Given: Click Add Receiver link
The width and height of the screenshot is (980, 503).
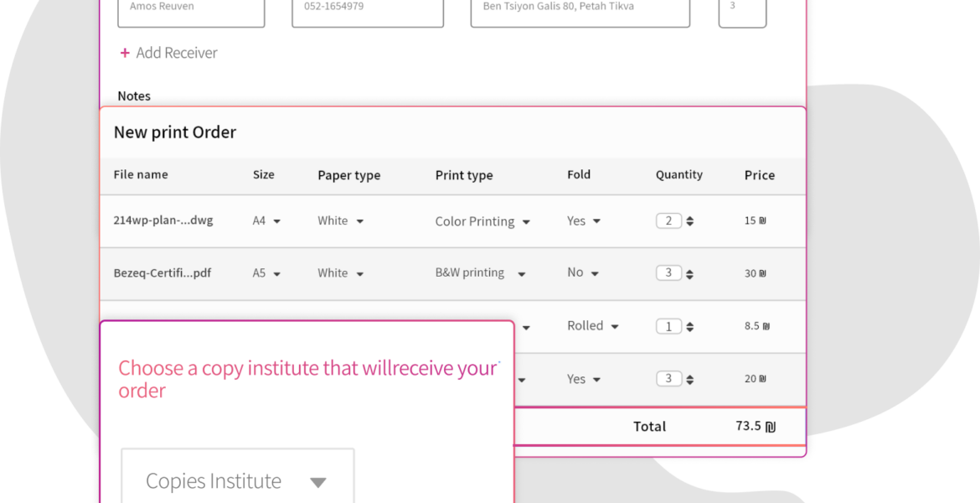Looking at the screenshot, I should [x=176, y=53].
